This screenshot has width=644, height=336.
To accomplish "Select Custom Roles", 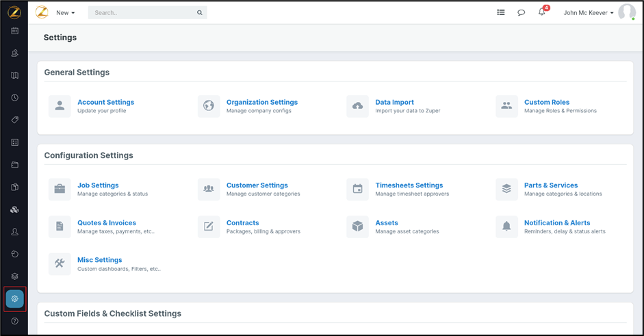I will [546, 102].
